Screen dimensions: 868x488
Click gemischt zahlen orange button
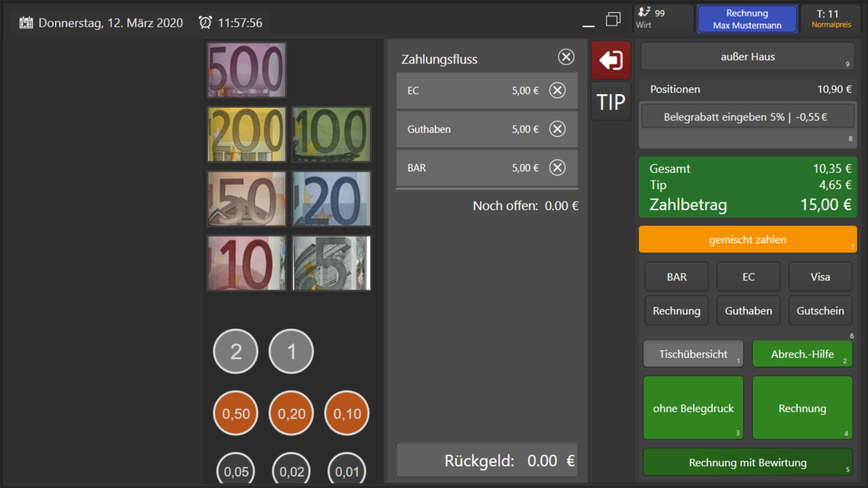(x=747, y=239)
